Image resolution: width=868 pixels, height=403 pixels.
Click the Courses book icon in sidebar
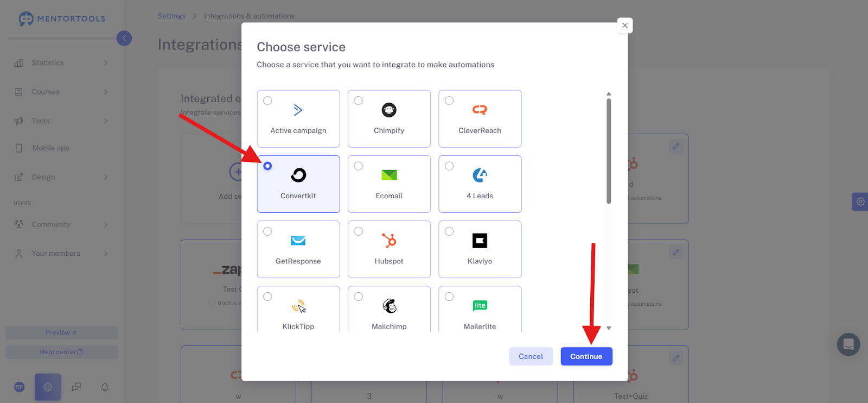coord(19,92)
